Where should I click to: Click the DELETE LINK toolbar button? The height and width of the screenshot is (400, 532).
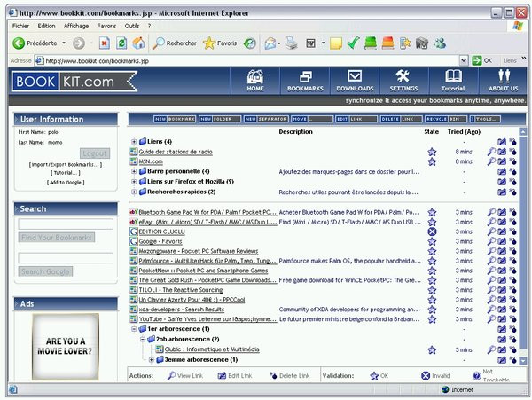pos(401,119)
